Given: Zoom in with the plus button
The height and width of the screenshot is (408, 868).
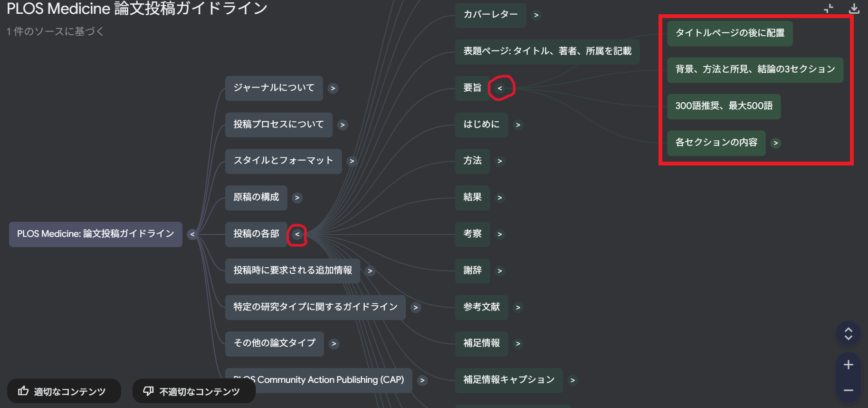Looking at the screenshot, I should pyautogui.click(x=849, y=365).
